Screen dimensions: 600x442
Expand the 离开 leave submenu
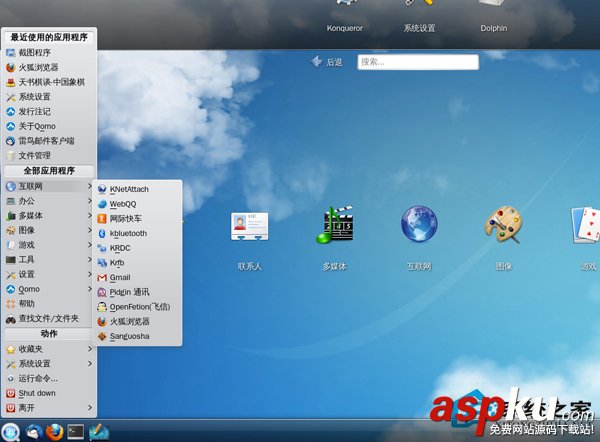point(49,408)
